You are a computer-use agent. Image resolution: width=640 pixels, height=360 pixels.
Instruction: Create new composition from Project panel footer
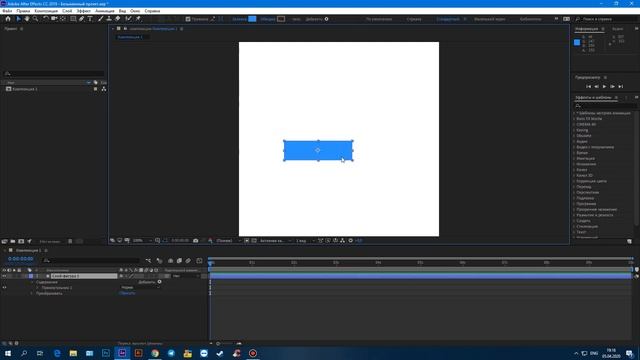21,241
